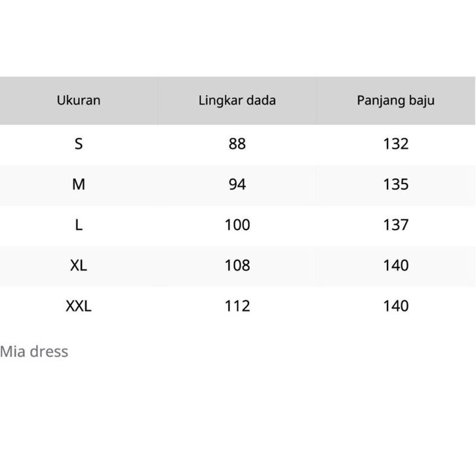This screenshot has height=476, width=476.
Task: Click the Mia dress caption text
Action: point(34,351)
